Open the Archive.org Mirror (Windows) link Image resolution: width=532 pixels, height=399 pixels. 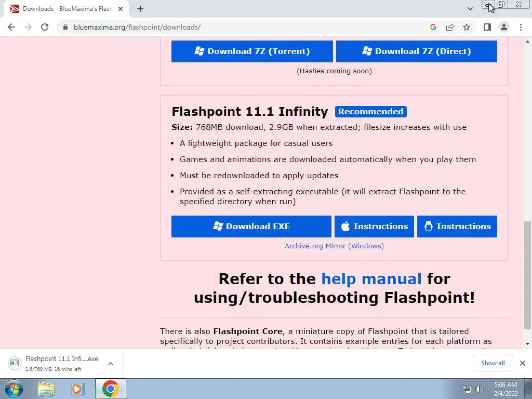[334, 246]
